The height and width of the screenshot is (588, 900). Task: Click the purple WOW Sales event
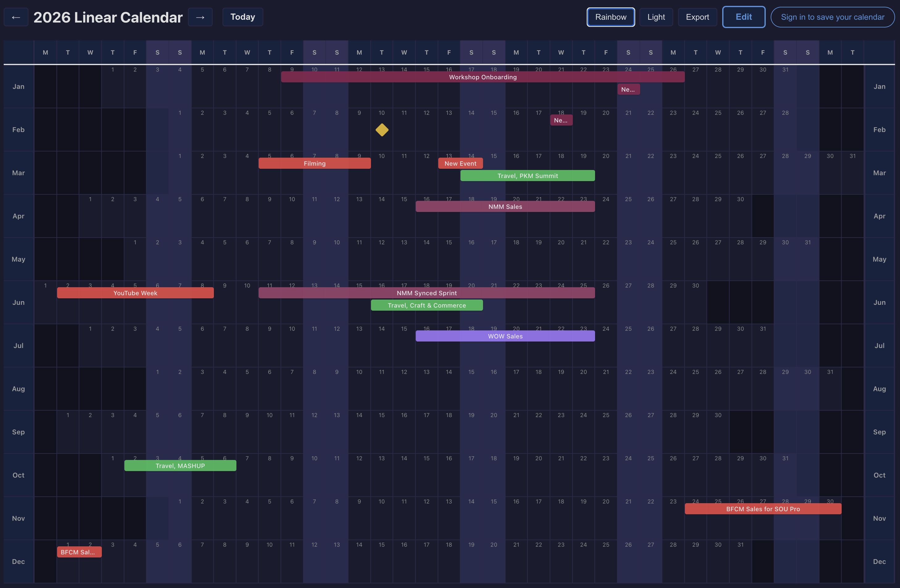pyautogui.click(x=505, y=336)
